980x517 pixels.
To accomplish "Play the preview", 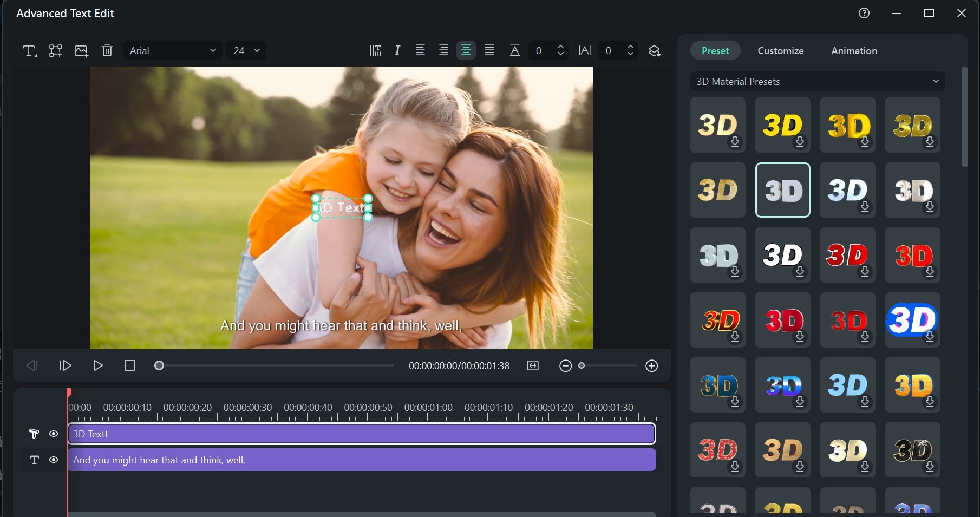I will point(98,366).
